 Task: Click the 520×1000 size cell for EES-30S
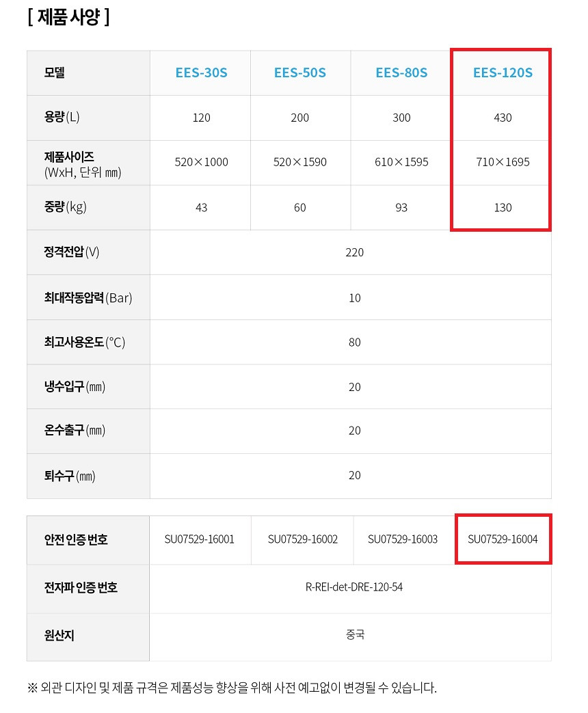coord(201,162)
